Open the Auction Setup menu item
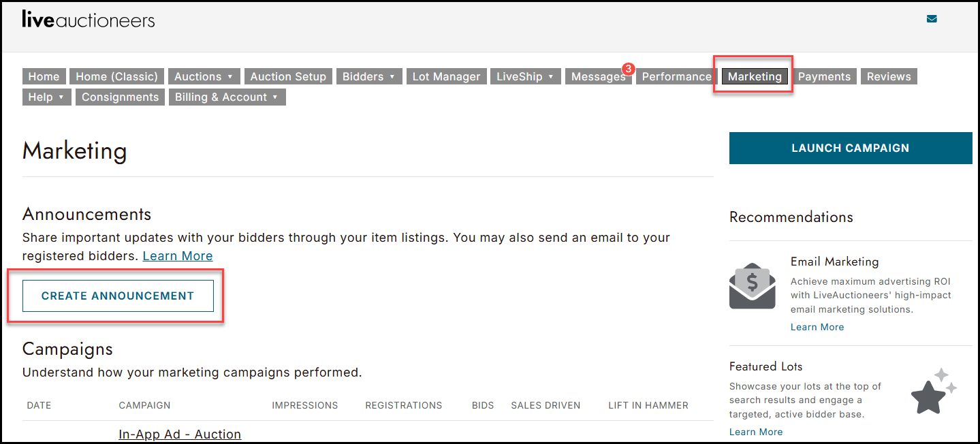The width and height of the screenshot is (980, 444). (x=288, y=76)
